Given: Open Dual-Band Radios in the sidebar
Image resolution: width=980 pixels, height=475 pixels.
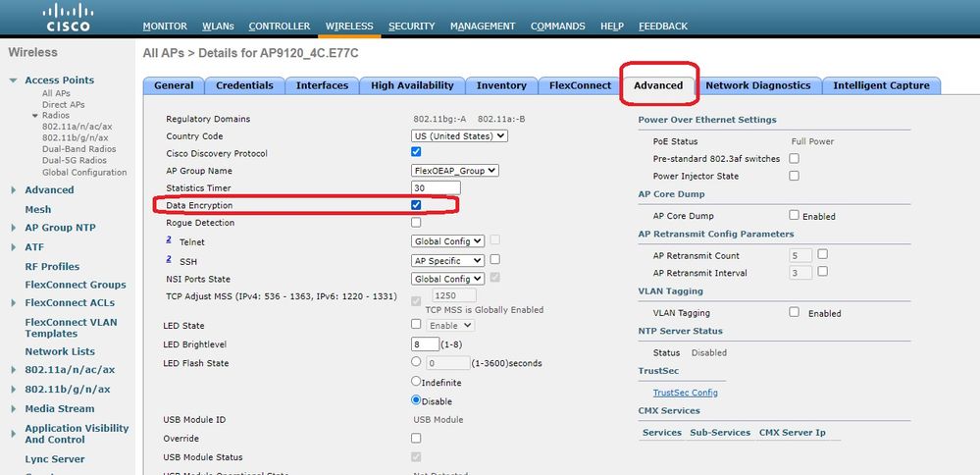Looking at the screenshot, I should pos(78,149).
